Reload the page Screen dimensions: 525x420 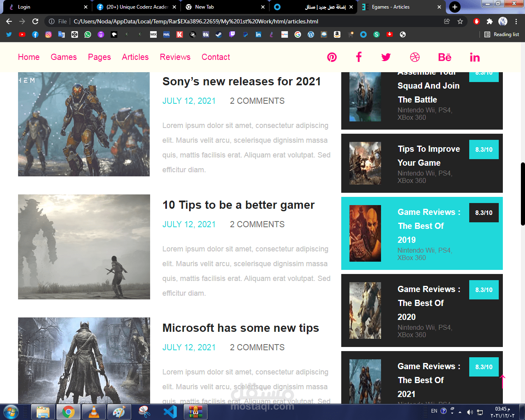pyautogui.click(x=35, y=21)
